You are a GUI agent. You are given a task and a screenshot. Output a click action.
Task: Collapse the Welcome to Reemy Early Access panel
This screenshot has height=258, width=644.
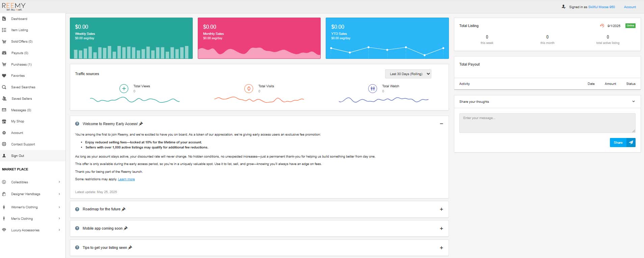[x=441, y=124]
